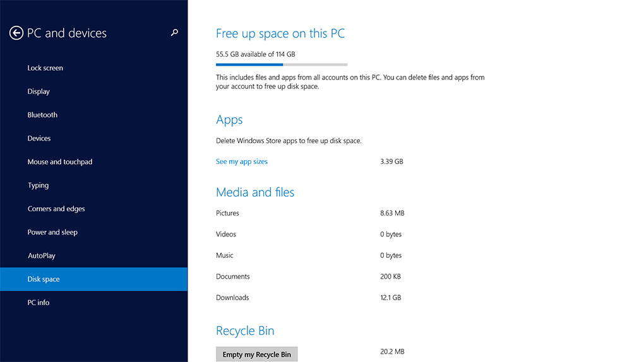Open the Devices section

(x=39, y=138)
